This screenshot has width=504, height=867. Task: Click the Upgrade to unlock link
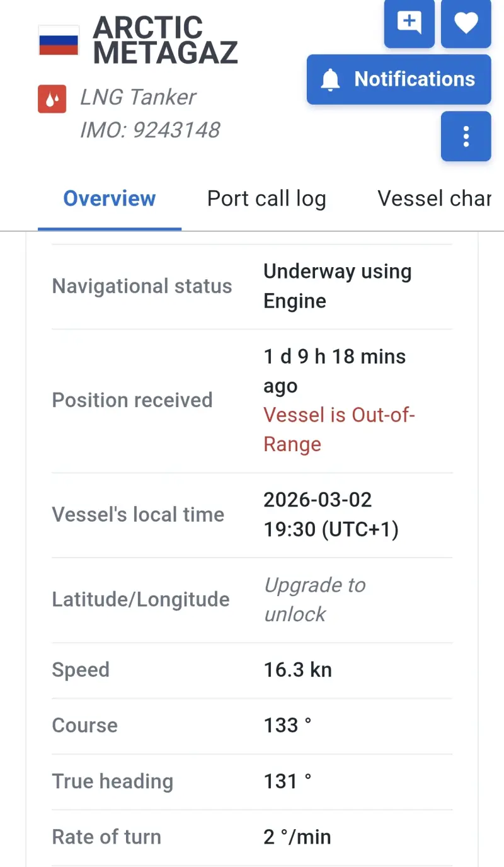click(x=314, y=599)
